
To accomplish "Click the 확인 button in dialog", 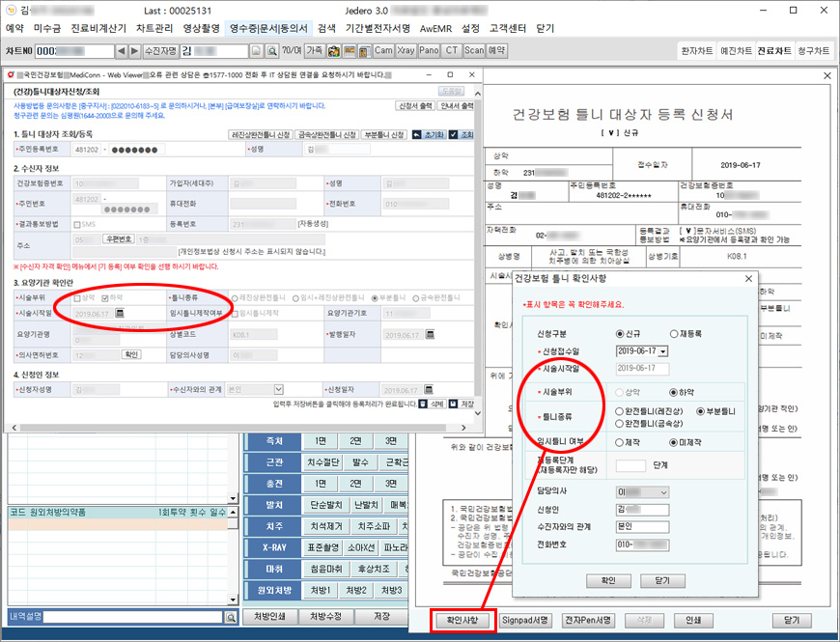I will click(x=608, y=581).
